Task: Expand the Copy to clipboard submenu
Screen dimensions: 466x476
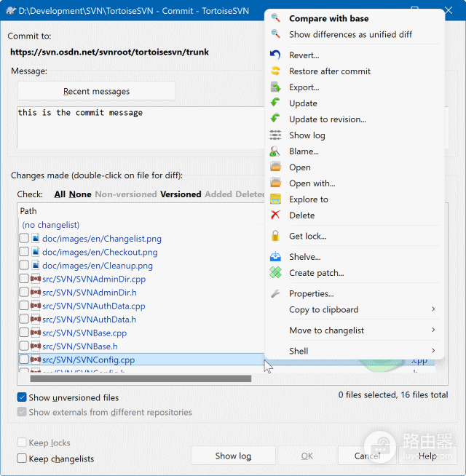Action: (x=433, y=309)
